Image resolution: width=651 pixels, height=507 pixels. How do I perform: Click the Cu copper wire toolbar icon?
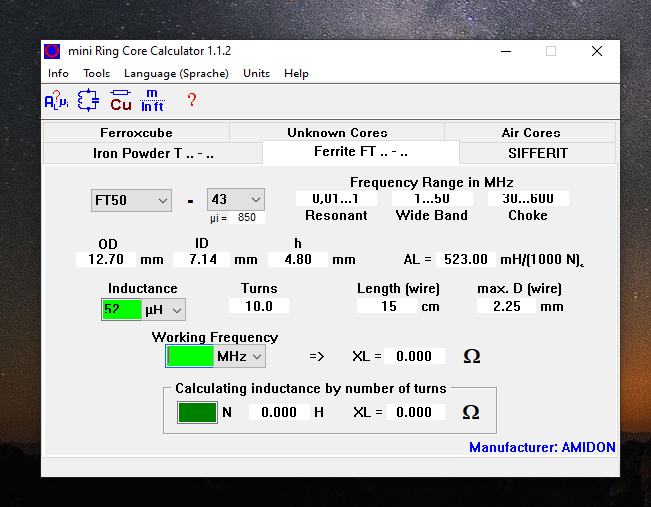tap(121, 100)
